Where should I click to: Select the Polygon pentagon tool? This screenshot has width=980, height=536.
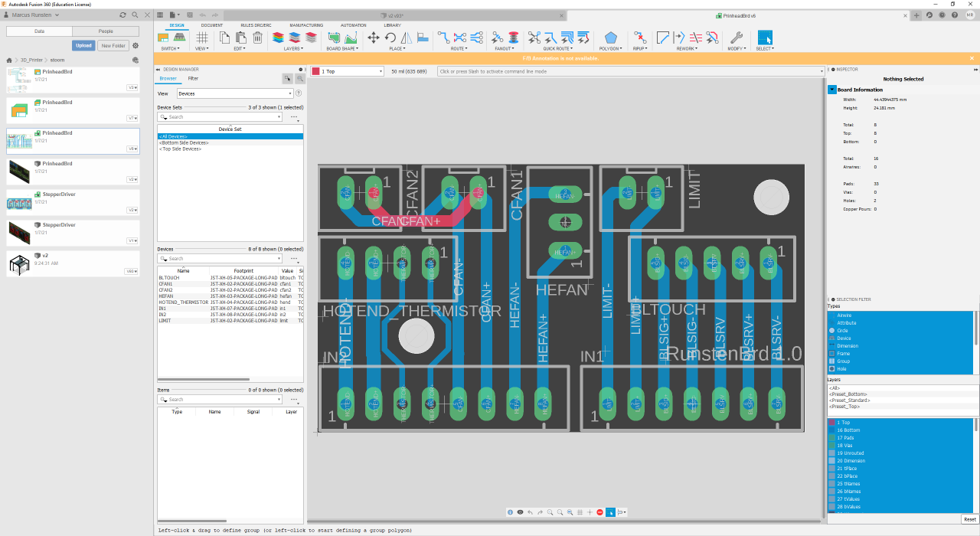[610, 37]
